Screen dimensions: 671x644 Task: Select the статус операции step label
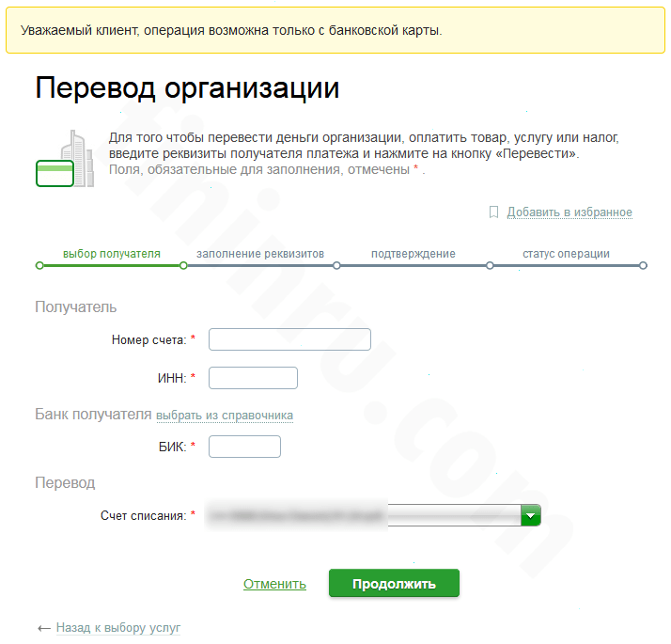[566, 254]
